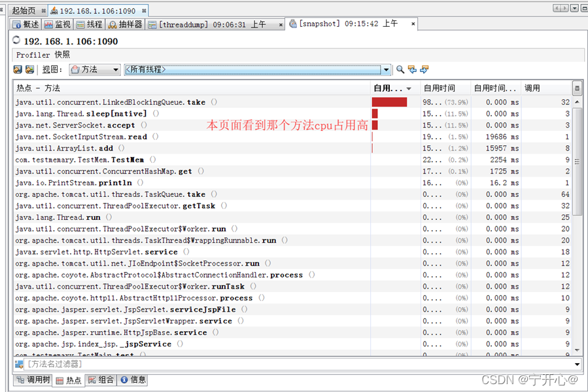
Task: Click the magnifier search icon
Action: tap(400, 69)
